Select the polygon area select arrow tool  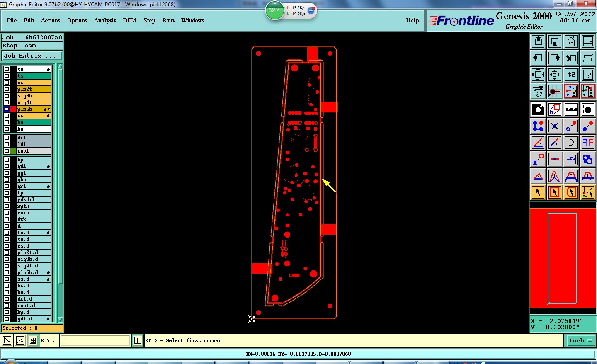pos(571,192)
